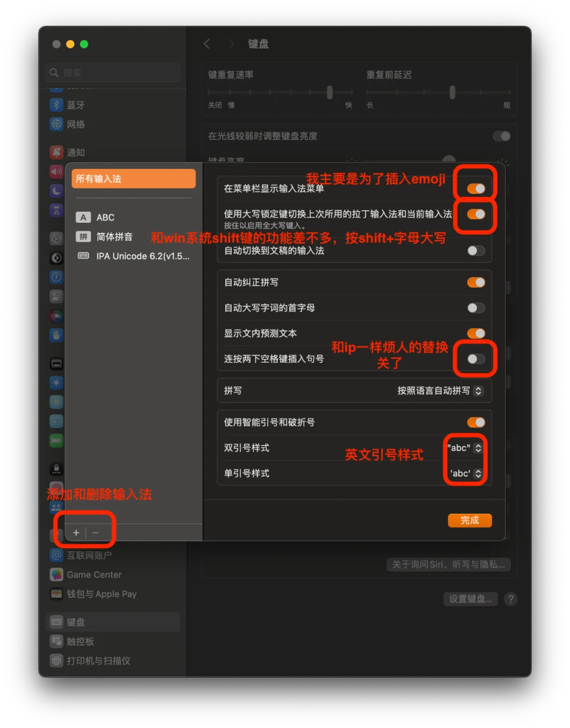This screenshot has width=570, height=728.
Task: Open the Appearance half-circle icon in sidebar
Action: (x=56, y=258)
